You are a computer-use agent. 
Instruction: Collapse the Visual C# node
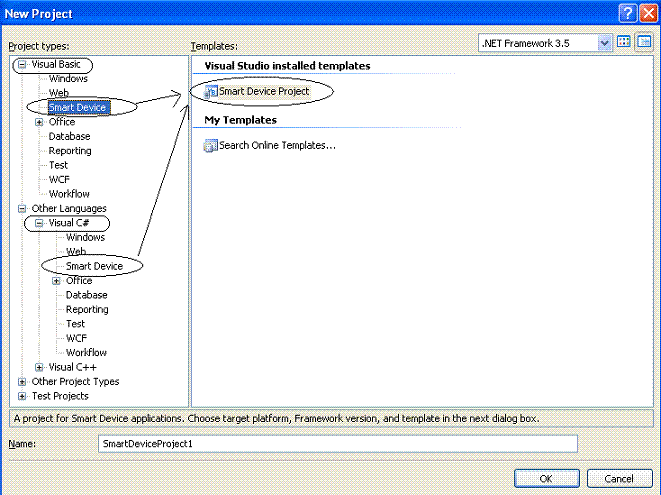(39, 223)
